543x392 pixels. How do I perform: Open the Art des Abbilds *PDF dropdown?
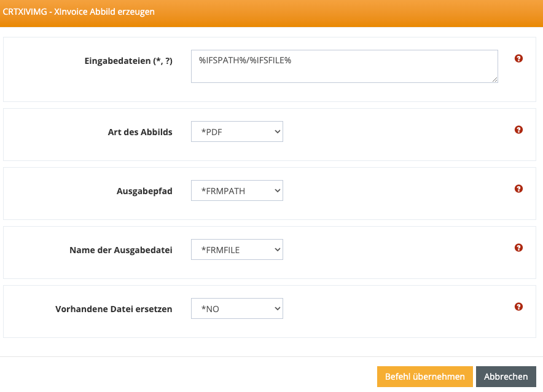(236, 131)
